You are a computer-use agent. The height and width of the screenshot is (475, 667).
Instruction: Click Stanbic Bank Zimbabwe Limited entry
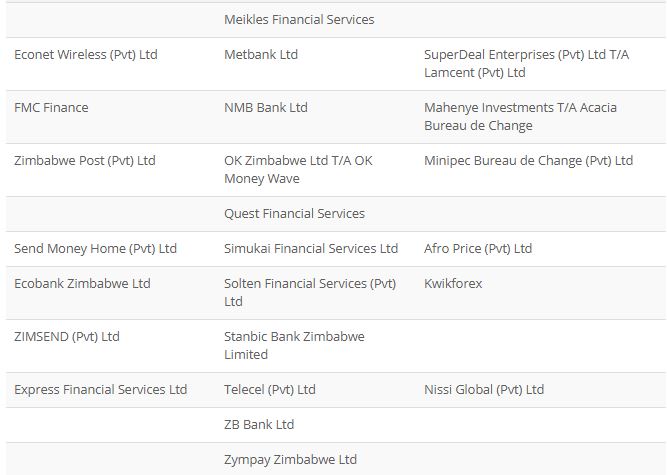pyautogui.click(x=294, y=346)
